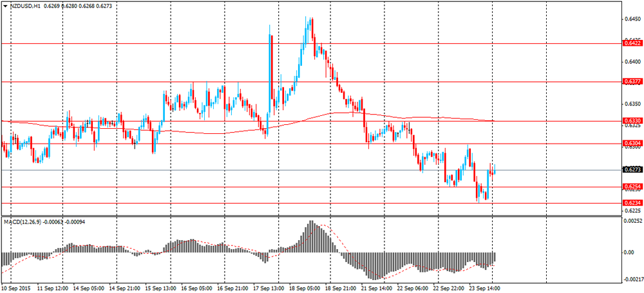Click the 21 Sep 14:00 time label

pyautogui.click(x=377, y=288)
